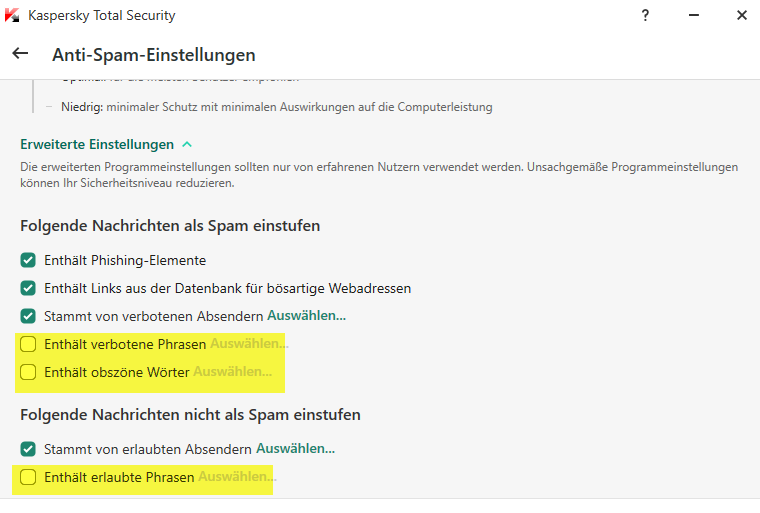Uncheck Stammt von verbotenen Absendern
The image size is (760, 513).
tap(28, 317)
